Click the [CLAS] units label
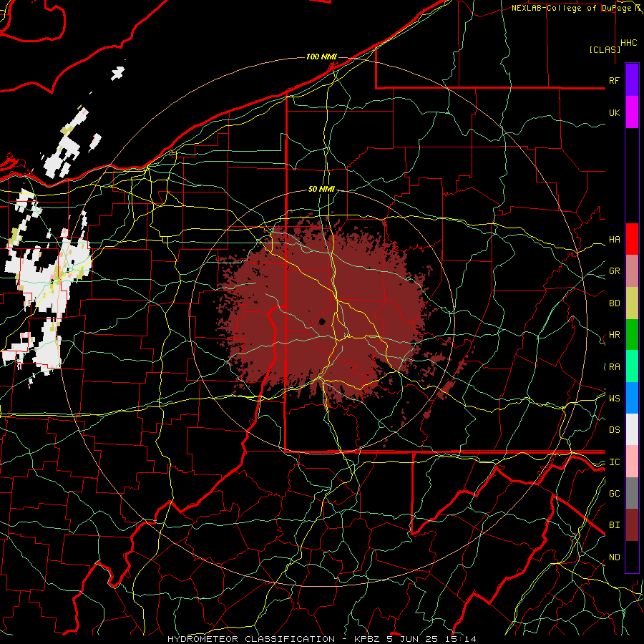 coord(605,49)
